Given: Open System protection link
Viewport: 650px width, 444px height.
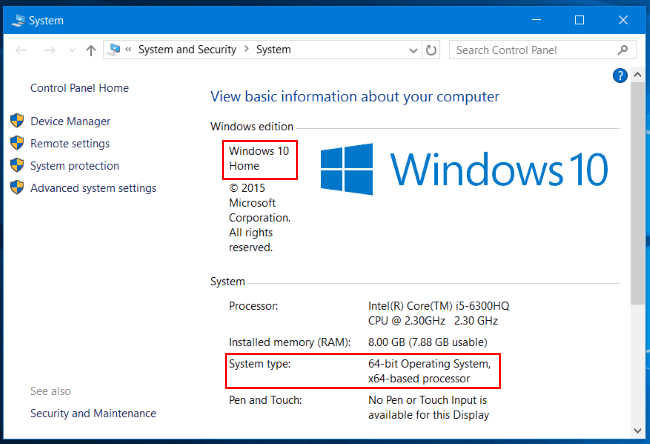Looking at the screenshot, I should coord(75,166).
